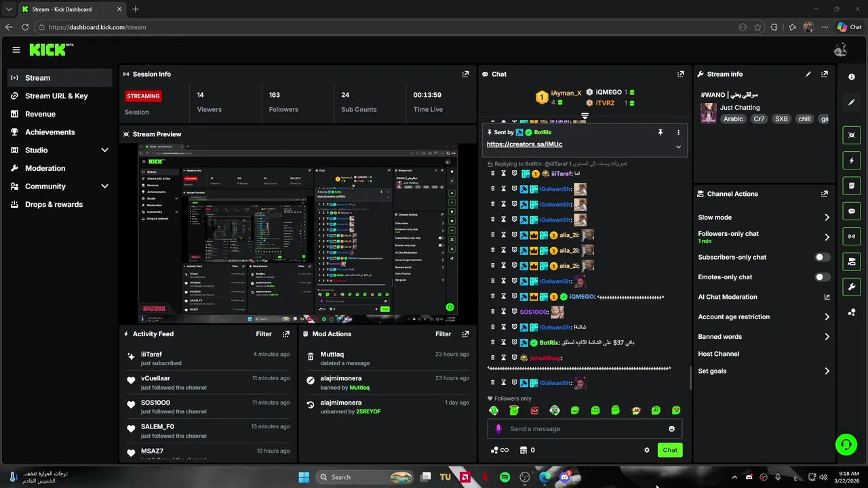Timeout SOS1000 with the hourglass icon

(x=503, y=312)
